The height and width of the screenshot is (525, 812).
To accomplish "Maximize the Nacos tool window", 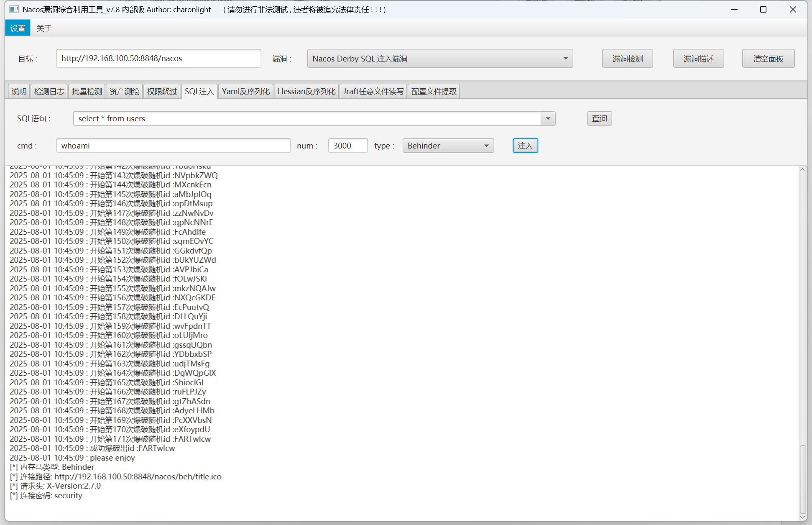I will click(763, 9).
